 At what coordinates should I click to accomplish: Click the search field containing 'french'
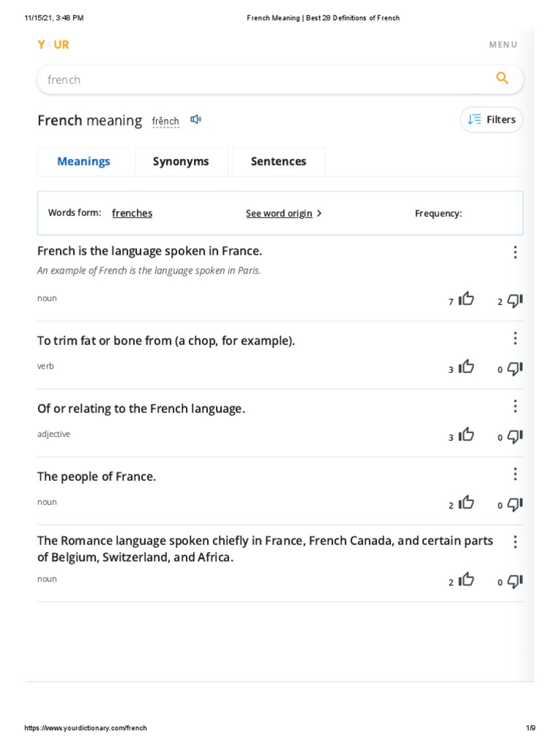point(262,80)
